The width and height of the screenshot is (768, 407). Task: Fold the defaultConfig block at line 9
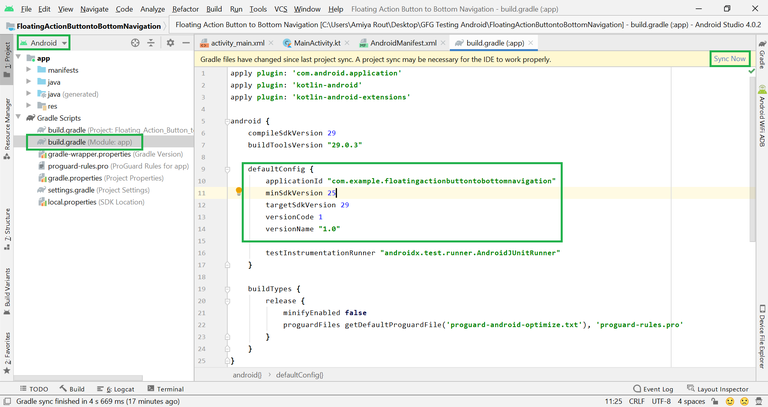(x=227, y=169)
